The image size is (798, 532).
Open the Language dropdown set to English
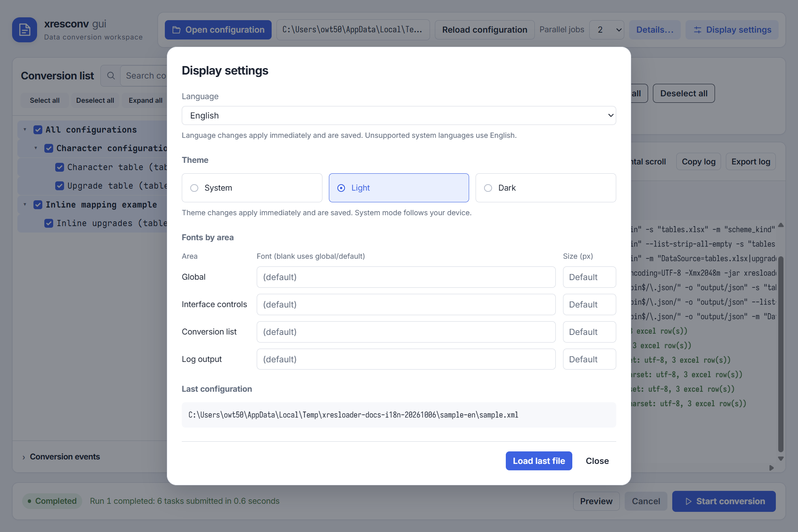[x=399, y=116]
